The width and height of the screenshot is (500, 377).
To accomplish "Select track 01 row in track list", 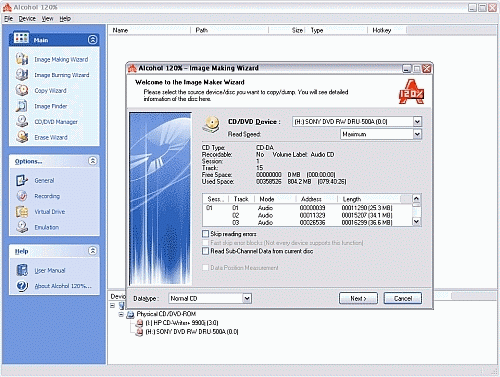I will coord(307,208).
